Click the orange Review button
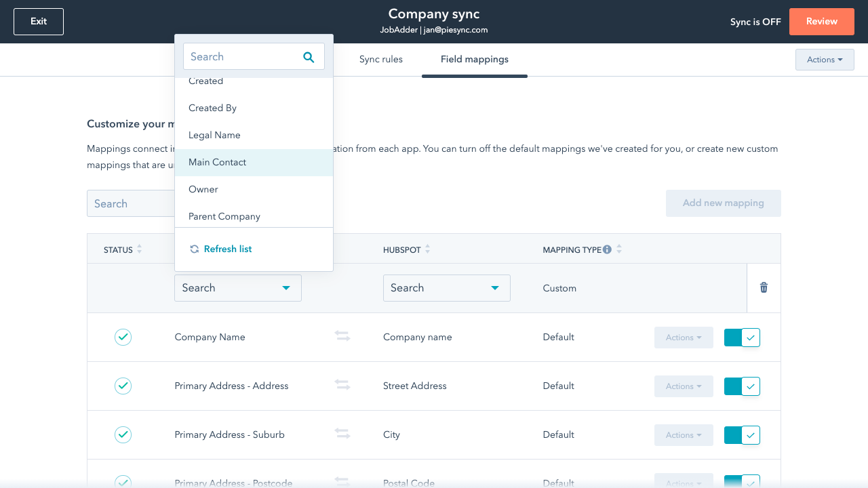 click(821, 22)
